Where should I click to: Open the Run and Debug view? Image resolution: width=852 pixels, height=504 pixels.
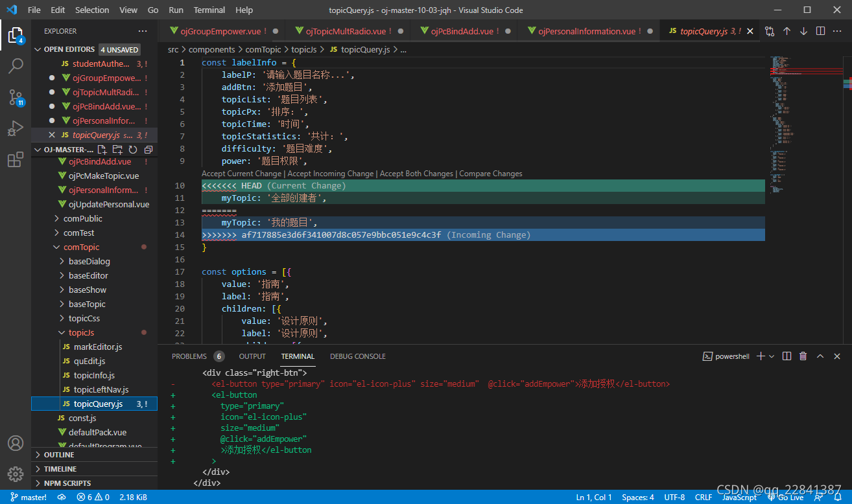[x=16, y=128]
